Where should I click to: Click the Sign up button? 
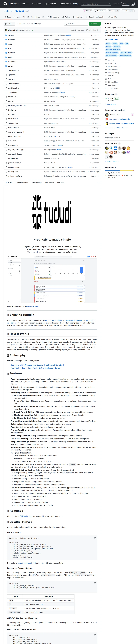point(125,4)
